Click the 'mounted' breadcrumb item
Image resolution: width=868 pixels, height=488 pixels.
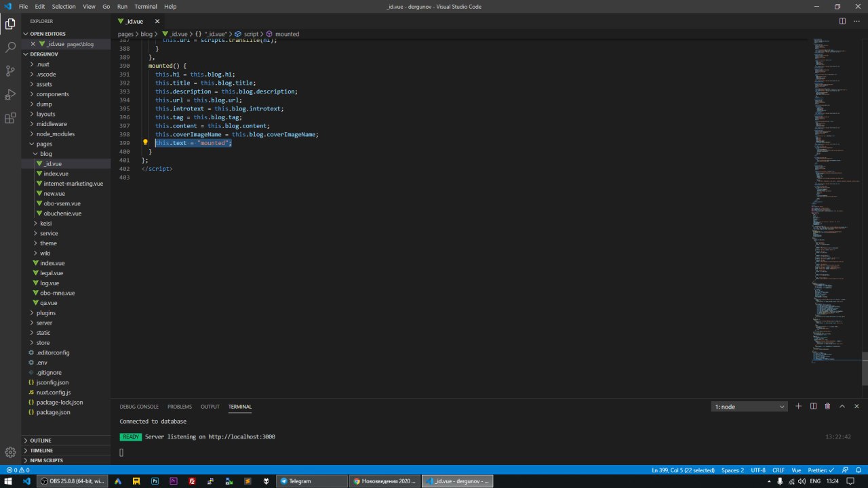(x=282, y=34)
